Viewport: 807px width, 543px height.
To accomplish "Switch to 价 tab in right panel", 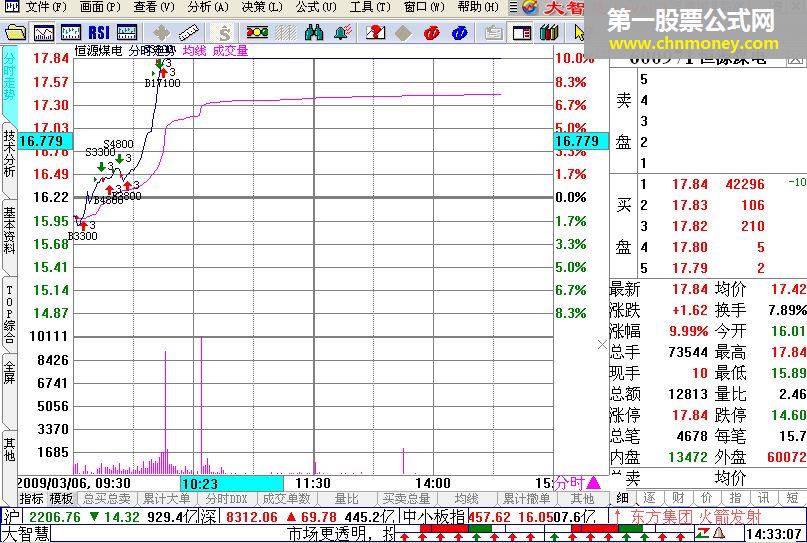I will (707, 498).
